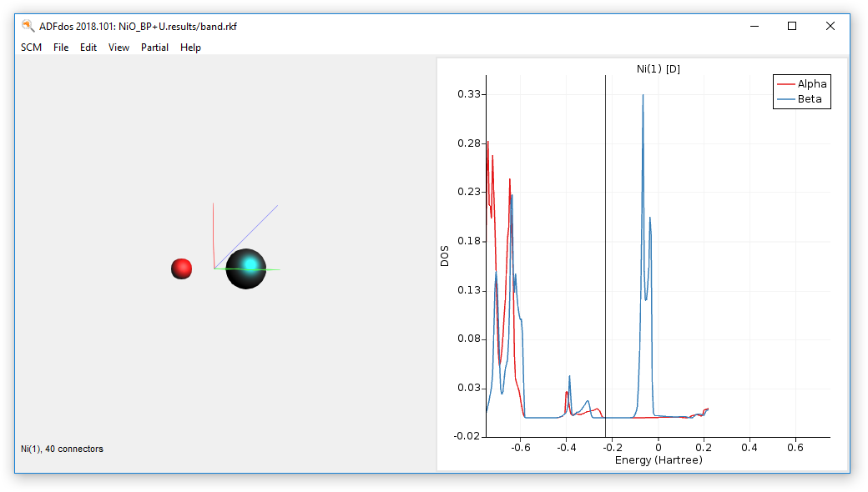
Task: Click the plot title Ni(1) [D]
Action: [x=658, y=68]
